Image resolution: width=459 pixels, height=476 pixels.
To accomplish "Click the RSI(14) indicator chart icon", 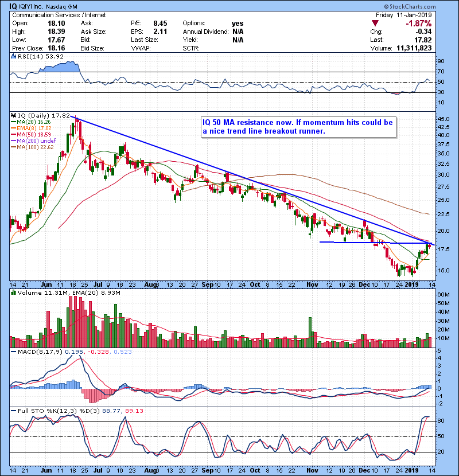I will (13, 56).
